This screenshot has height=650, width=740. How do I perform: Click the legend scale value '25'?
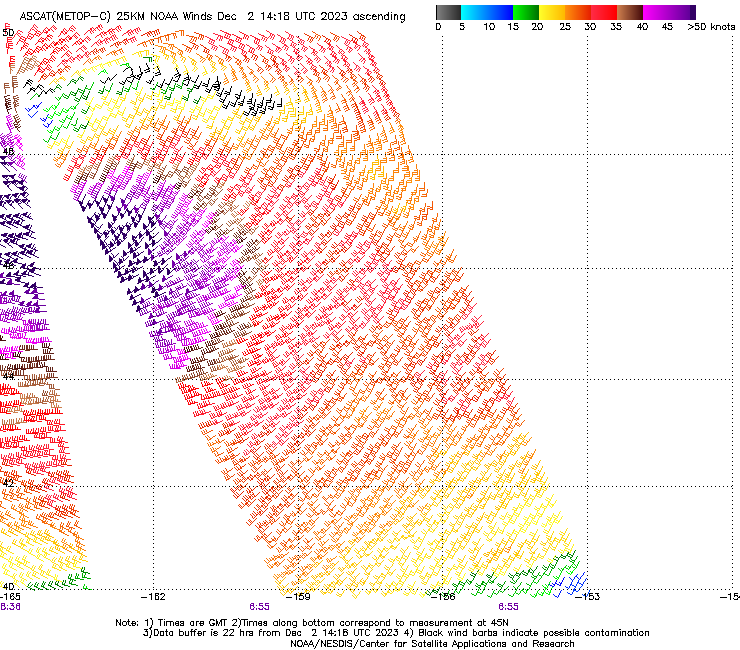[565, 27]
